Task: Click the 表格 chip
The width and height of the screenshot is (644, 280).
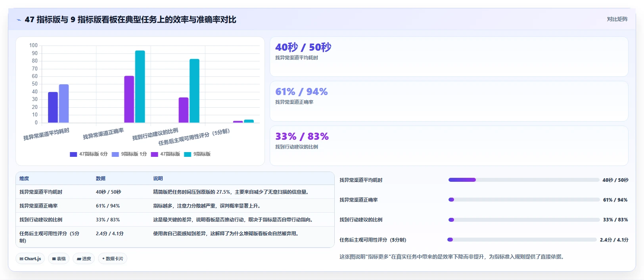Action: (x=59, y=259)
